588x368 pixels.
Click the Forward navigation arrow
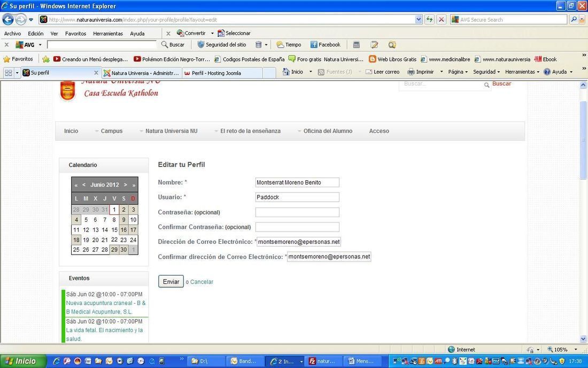coord(21,19)
